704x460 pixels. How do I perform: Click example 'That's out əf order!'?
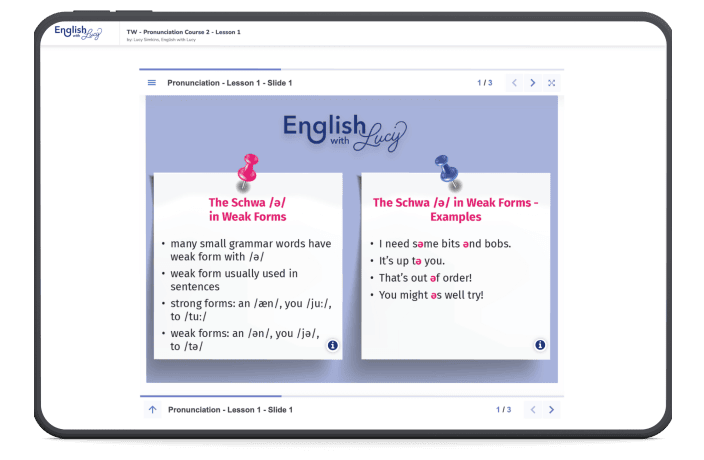coord(425,278)
